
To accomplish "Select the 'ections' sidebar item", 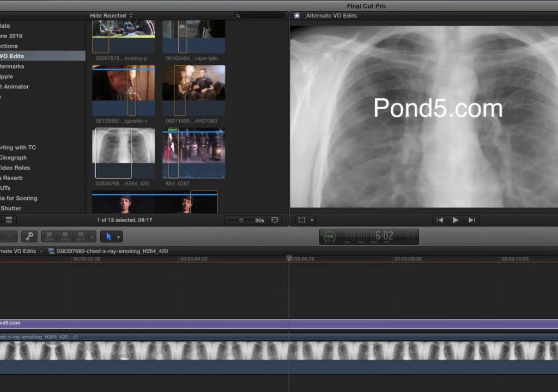I will [9, 46].
